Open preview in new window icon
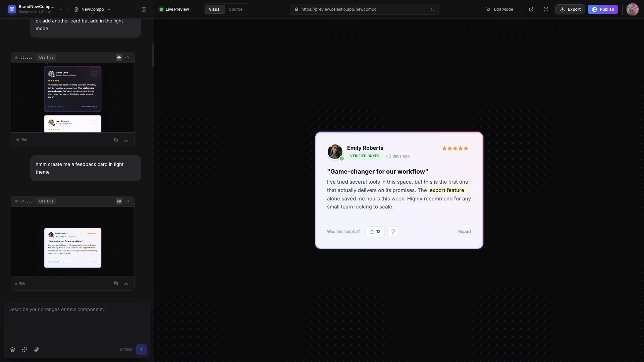The image size is (644, 362). pyautogui.click(x=531, y=9)
